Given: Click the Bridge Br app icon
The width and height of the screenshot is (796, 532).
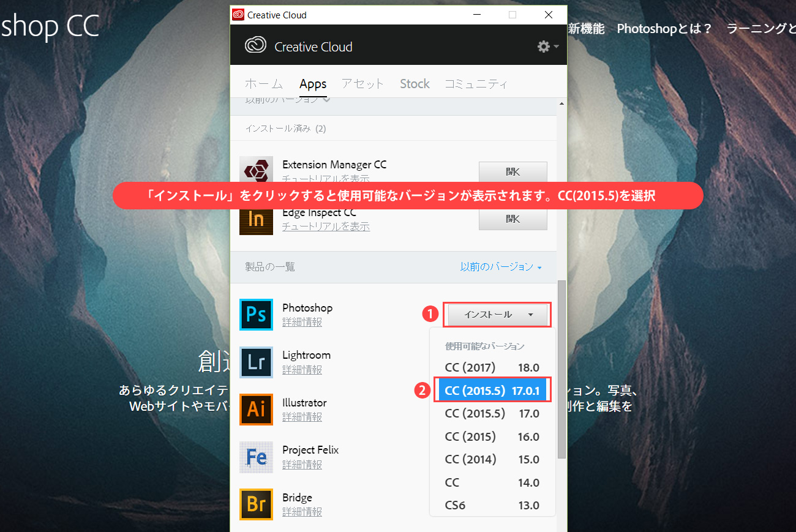Looking at the screenshot, I should coord(256,504).
